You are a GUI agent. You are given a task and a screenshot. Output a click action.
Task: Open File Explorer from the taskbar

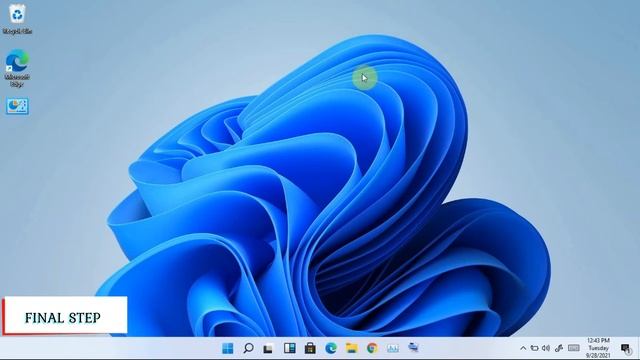[x=351, y=348]
